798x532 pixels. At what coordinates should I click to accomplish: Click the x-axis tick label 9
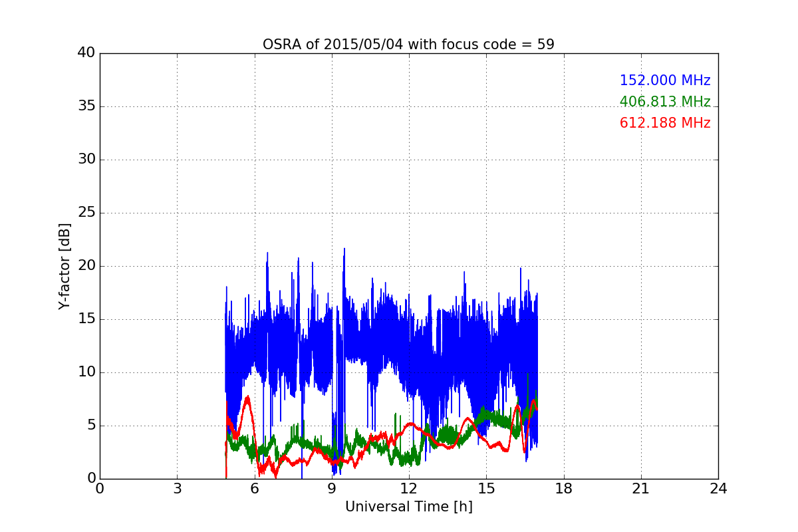click(x=332, y=489)
